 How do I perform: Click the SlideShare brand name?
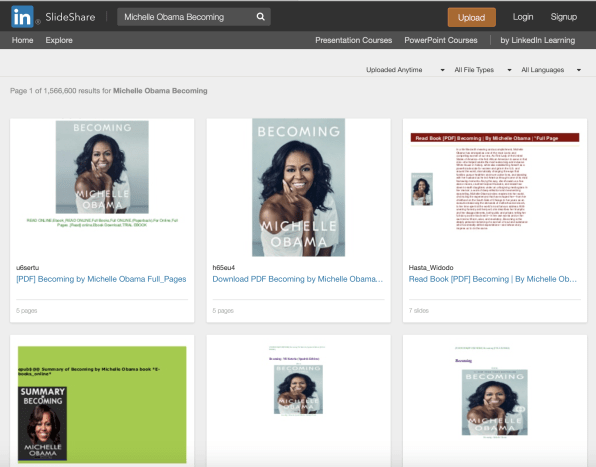coord(70,17)
